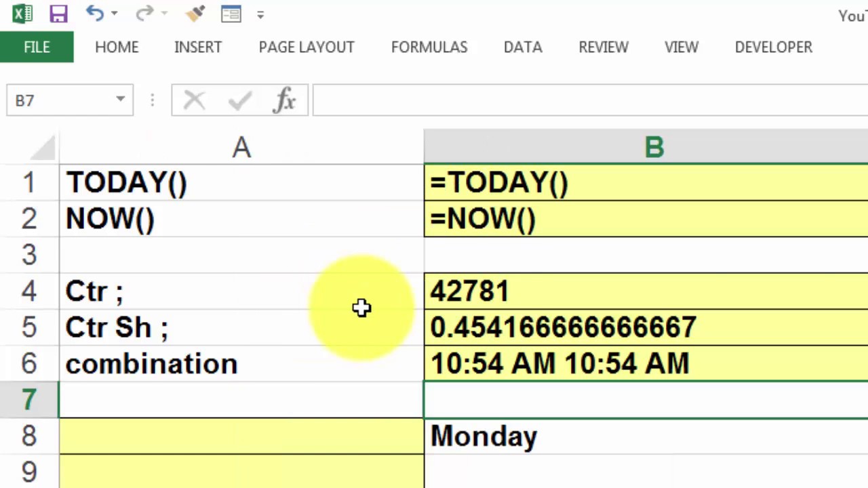The height and width of the screenshot is (488, 868).
Task: Open the REVIEW ribbon tab
Action: [x=604, y=47]
